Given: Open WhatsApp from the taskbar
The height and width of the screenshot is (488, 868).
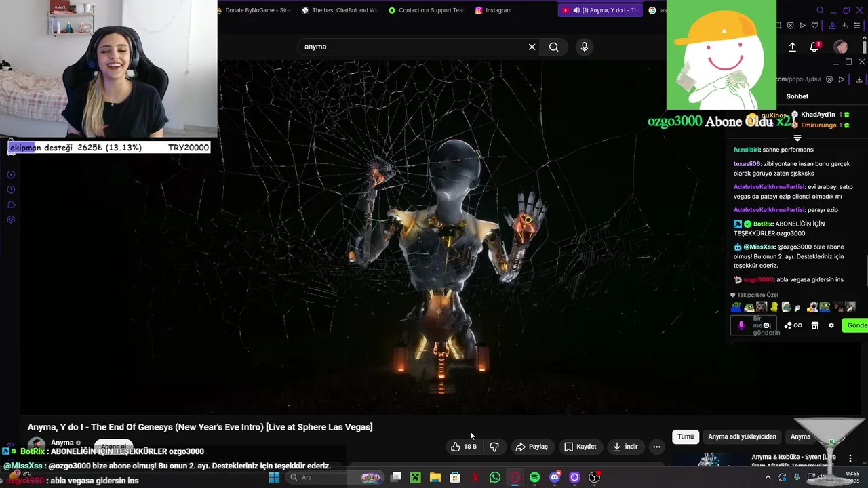Looking at the screenshot, I should pyautogui.click(x=495, y=477).
